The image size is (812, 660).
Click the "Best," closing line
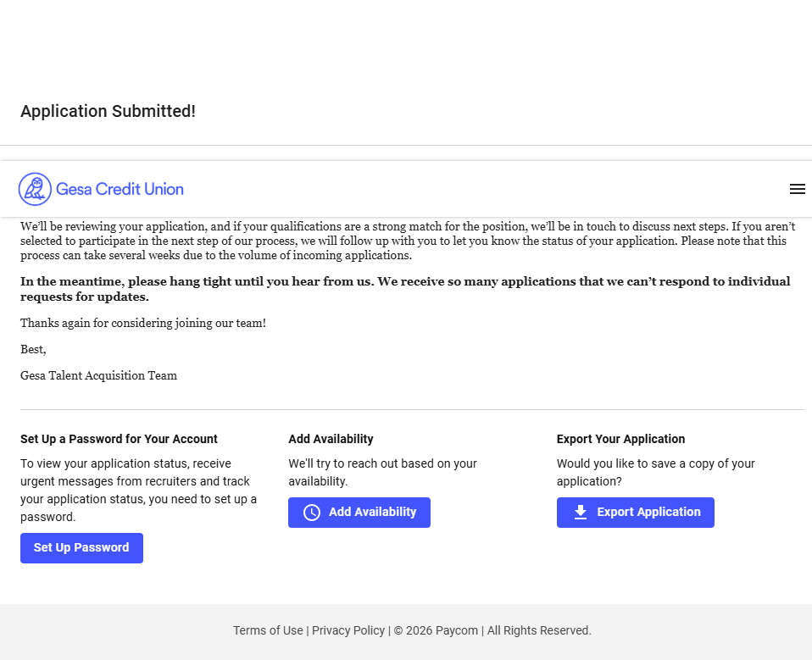(33, 349)
